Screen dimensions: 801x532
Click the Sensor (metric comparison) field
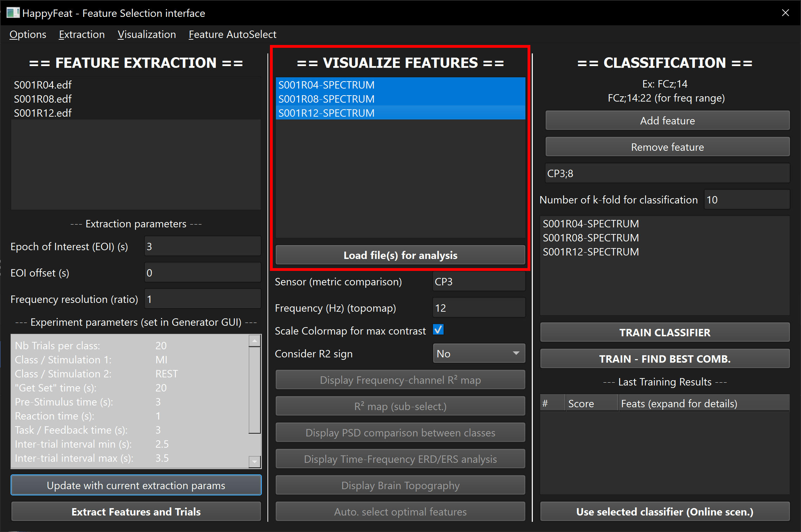(479, 281)
